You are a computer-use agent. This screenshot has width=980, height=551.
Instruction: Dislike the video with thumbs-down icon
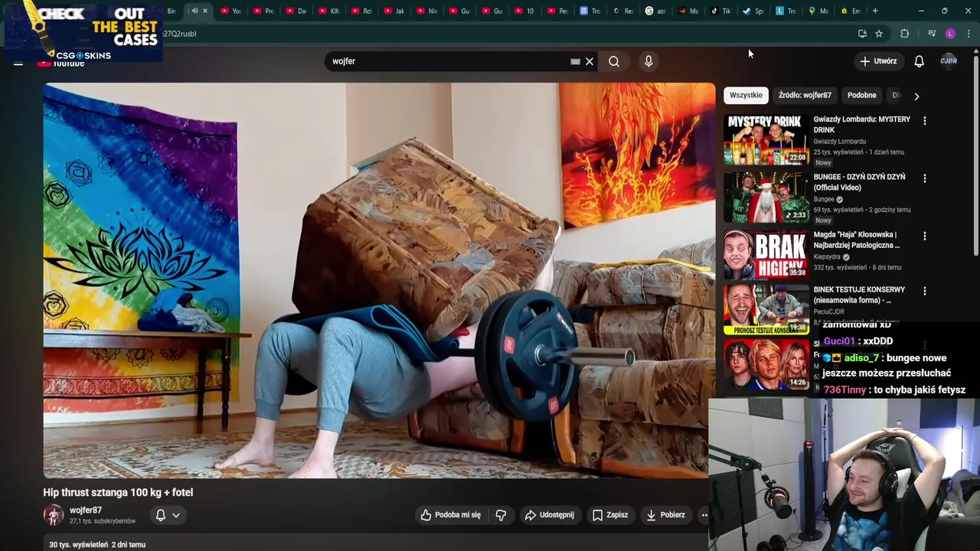coord(501,515)
